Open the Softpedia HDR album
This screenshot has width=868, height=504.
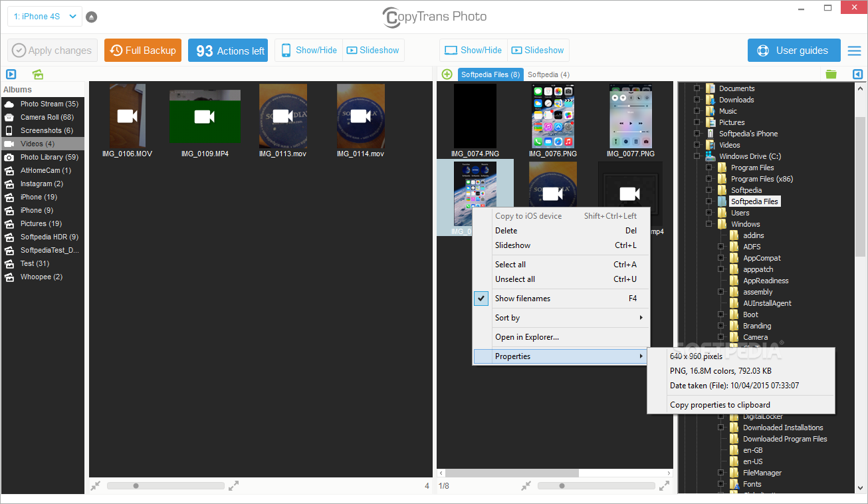pos(43,237)
